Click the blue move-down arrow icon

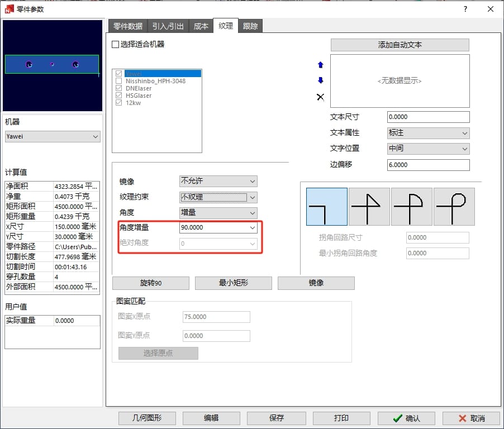point(320,80)
